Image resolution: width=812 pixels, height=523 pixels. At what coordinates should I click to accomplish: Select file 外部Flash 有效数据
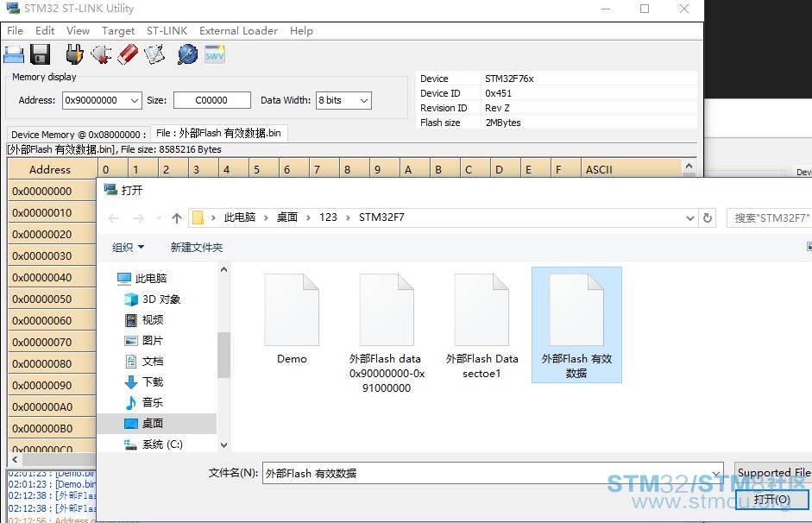click(x=576, y=325)
